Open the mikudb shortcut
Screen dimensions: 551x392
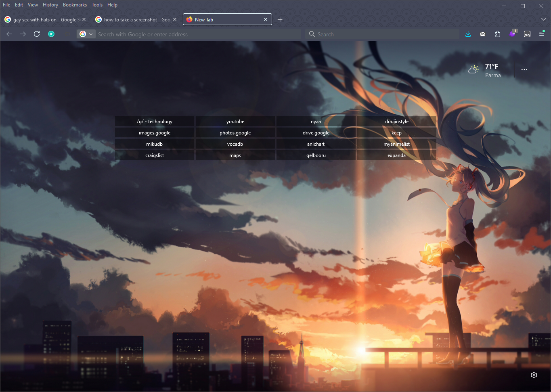(155, 144)
